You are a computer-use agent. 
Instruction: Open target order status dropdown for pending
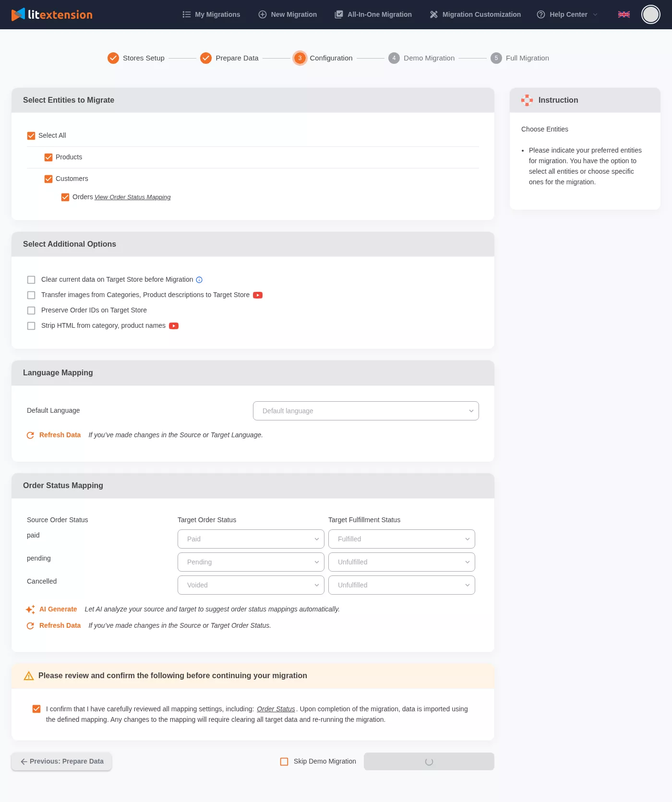point(251,562)
